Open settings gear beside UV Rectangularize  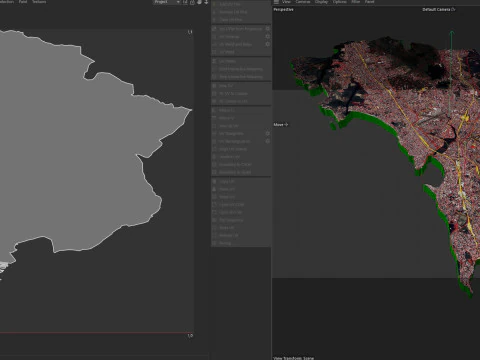click(268, 141)
